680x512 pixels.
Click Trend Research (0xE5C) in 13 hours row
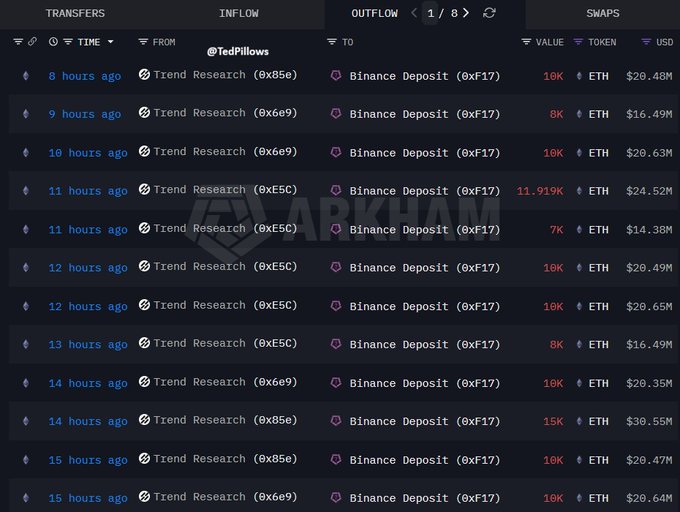click(226, 343)
